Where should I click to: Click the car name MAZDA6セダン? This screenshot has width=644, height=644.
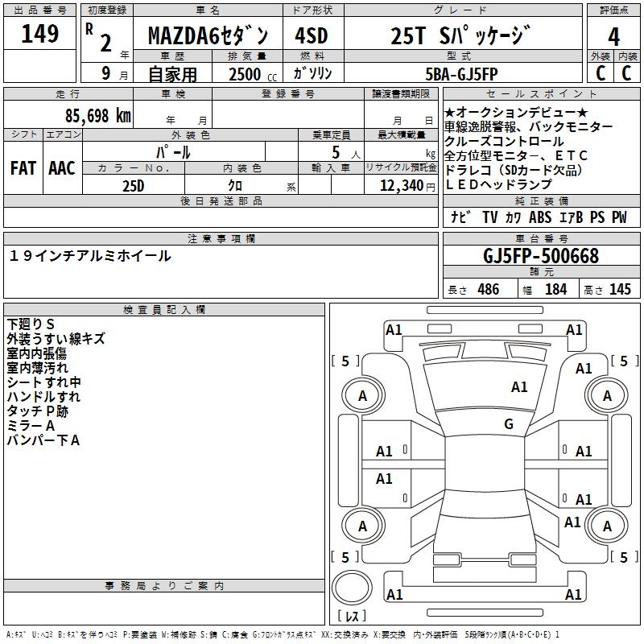point(208,35)
